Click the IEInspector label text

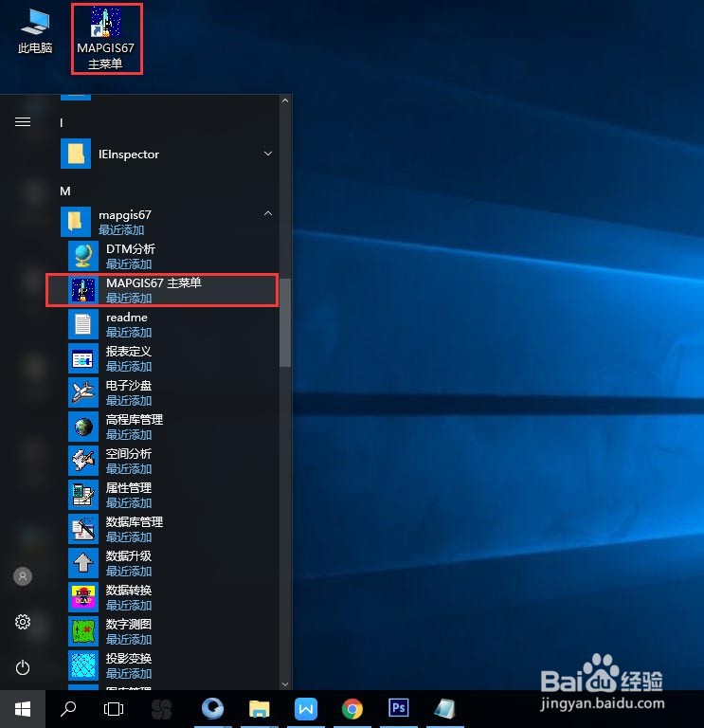pyautogui.click(x=129, y=155)
